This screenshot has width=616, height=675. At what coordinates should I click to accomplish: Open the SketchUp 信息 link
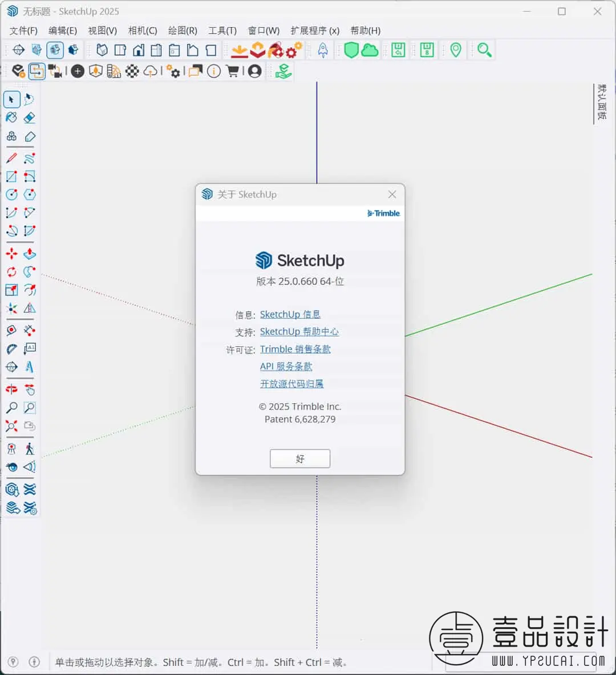290,314
